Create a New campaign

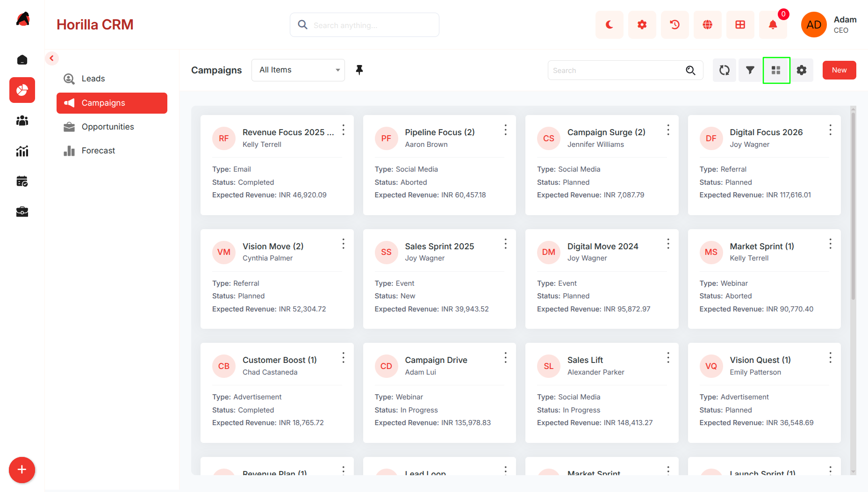pos(839,70)
